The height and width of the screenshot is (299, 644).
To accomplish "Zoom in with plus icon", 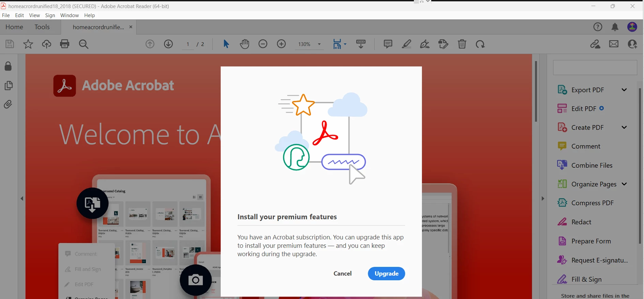I will pyautogui.click(x=281, y=44).
